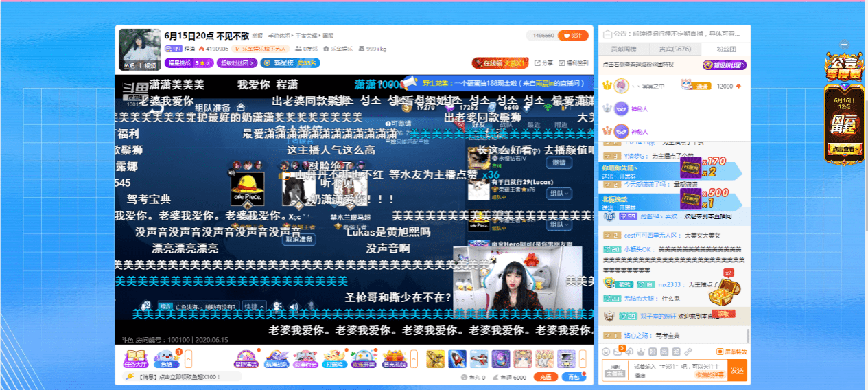The height and width of the screenshot is (390, 868).
Task: Click the chat input field
Action: pyautogui.click(x=678, y=371)
